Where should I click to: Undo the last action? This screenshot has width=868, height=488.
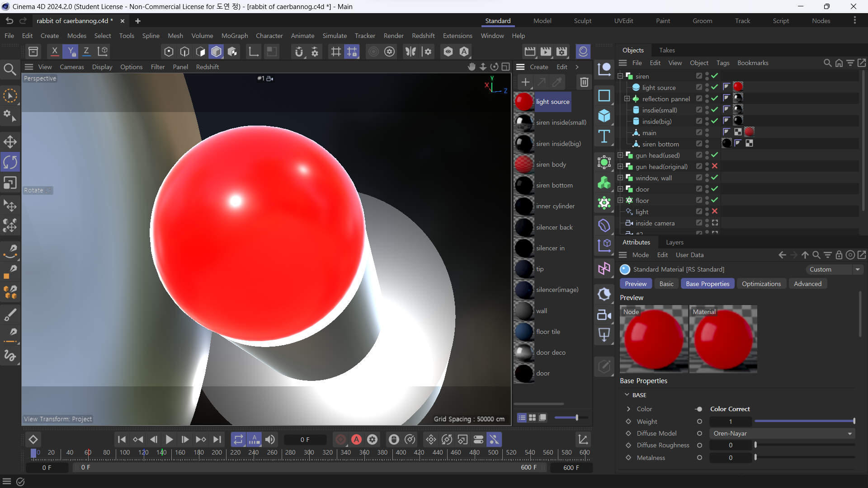click(x=9, y=21)
